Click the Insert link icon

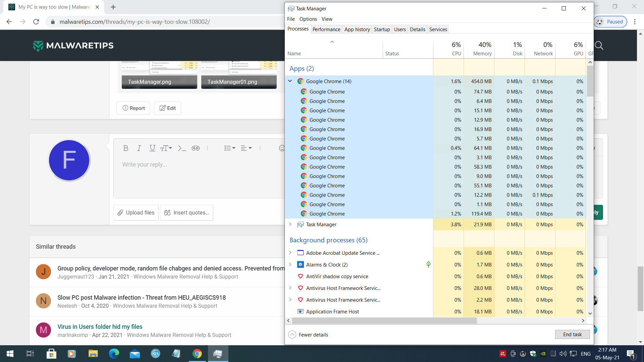coord(196,148)
